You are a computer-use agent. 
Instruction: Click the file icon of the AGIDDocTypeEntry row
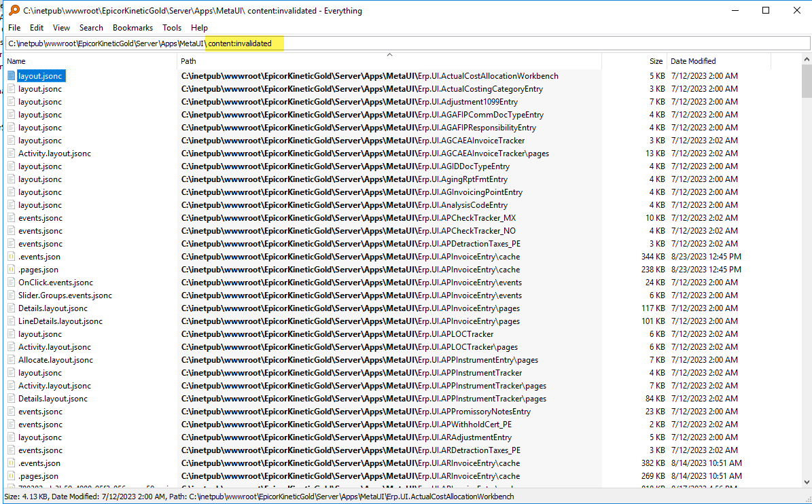coord(12,166)
